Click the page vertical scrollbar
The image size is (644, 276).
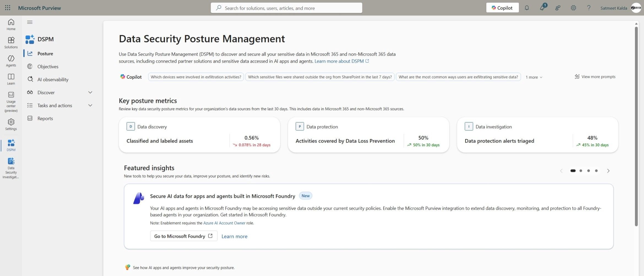point(636,126)
